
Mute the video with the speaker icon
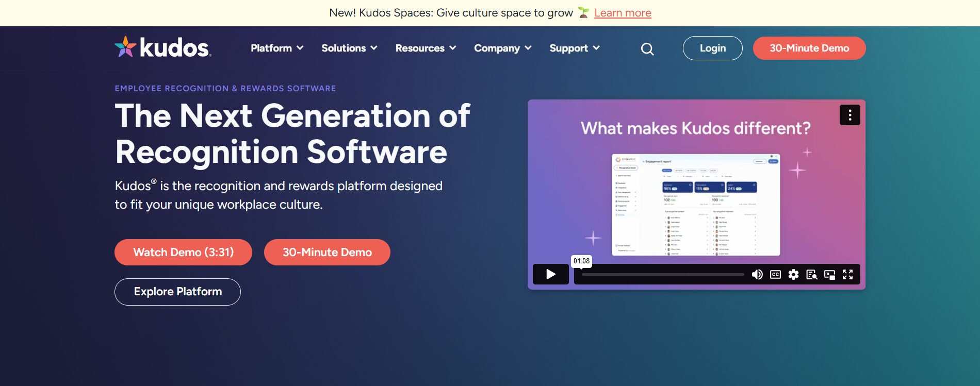tap(757, 274)
